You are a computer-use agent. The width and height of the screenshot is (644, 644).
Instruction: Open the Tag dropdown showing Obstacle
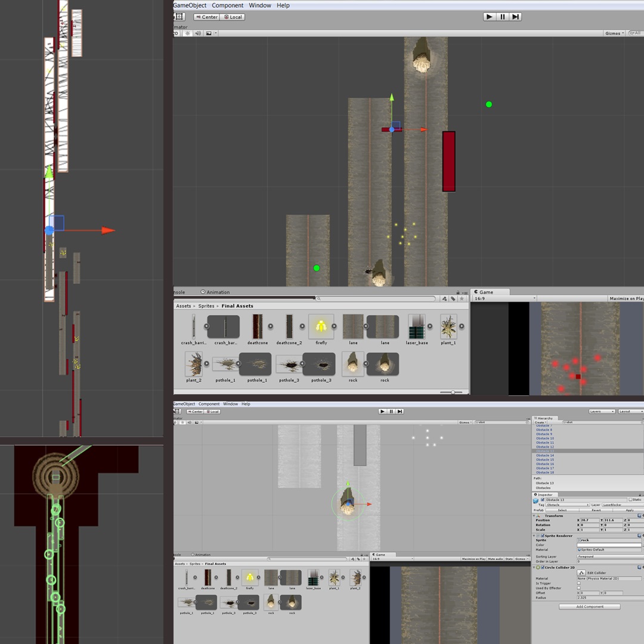[x=568, y=505]
